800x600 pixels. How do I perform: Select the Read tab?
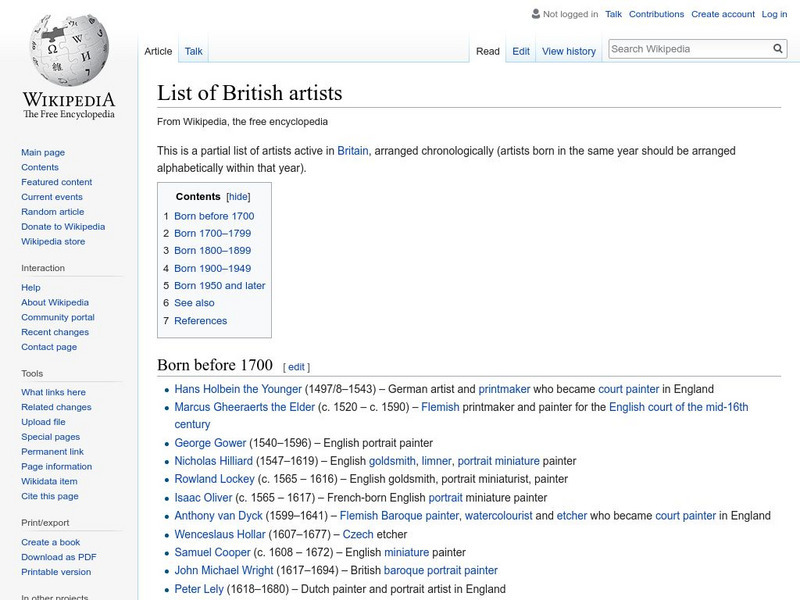[x=487, y=50]
